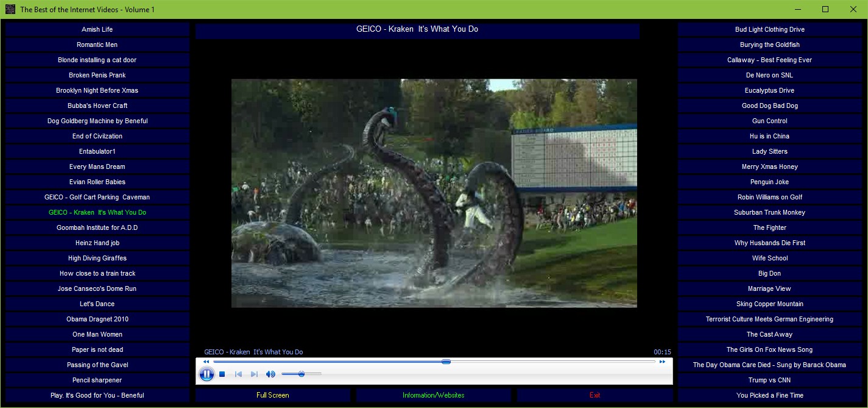
Task: Mute the player volume speaker icon
Action: [270, 374]
